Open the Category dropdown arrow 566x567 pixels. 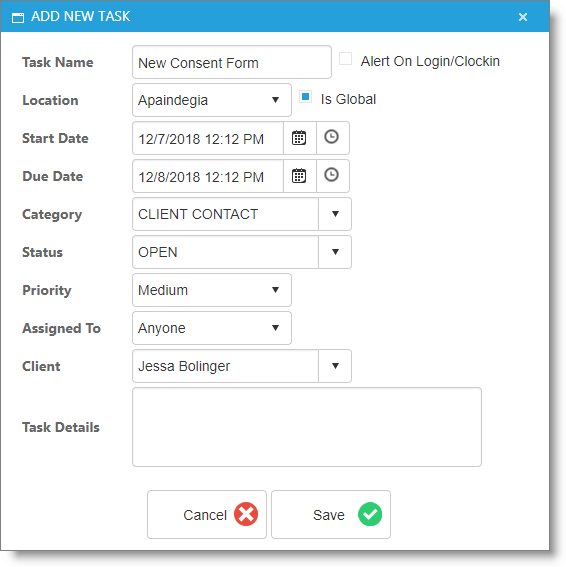[335, 214]
